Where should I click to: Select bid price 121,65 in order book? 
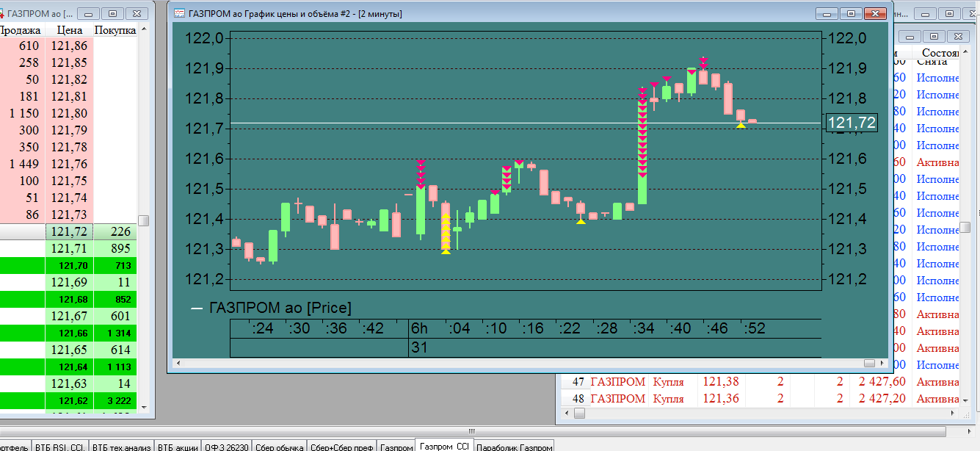(x=69, y=350)
